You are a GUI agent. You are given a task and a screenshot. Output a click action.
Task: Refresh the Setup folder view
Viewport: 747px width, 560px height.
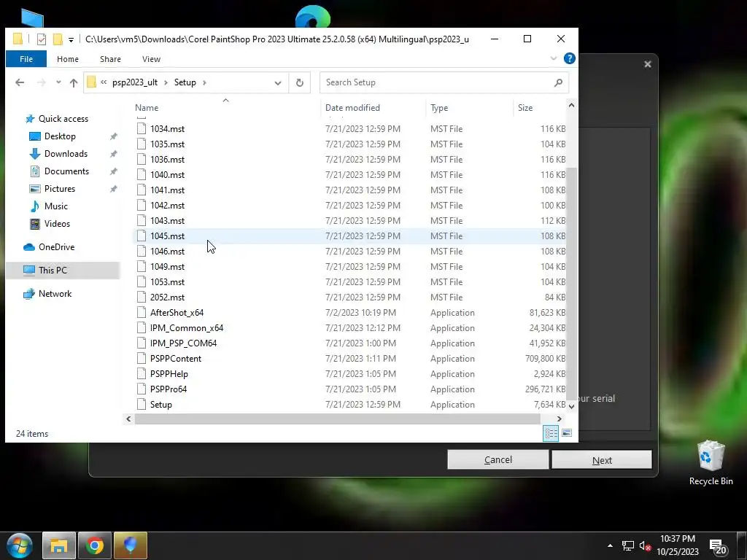coord(300,82)
